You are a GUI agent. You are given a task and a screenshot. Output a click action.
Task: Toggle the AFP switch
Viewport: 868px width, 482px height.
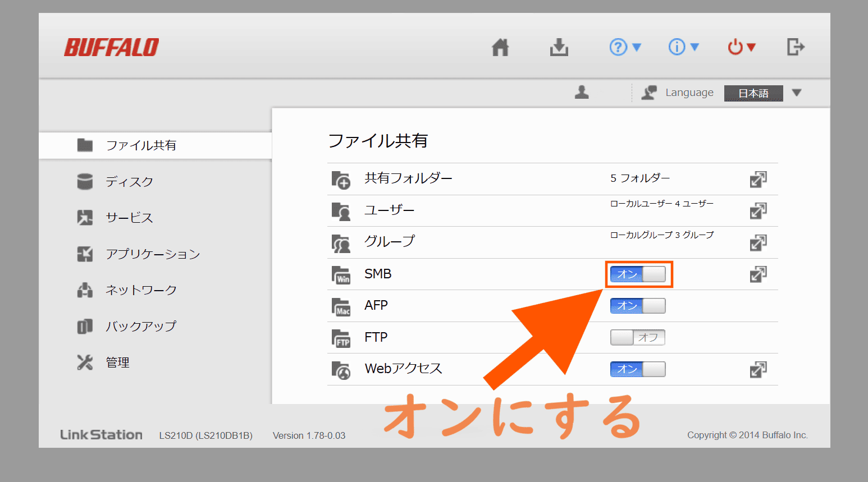638,306
